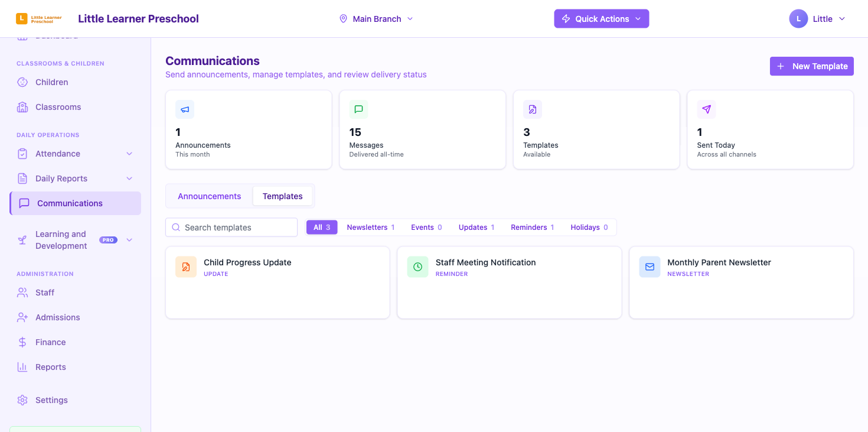Viewport: 868px width, 432px height.
Task: Click the Little Learner Preschool logo
Action: coord(39,19)
